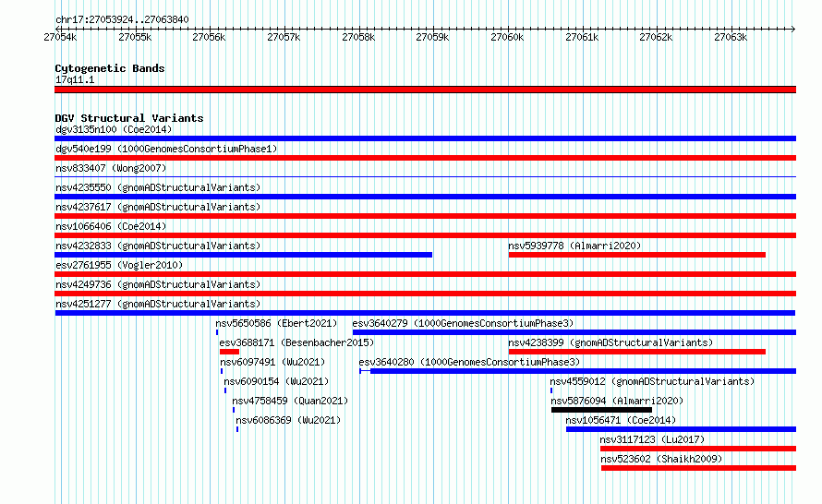Click the short red bar under esv3688171
This screenshot has width=822, height=504.
pyautogui.click(x=230, y=352)
